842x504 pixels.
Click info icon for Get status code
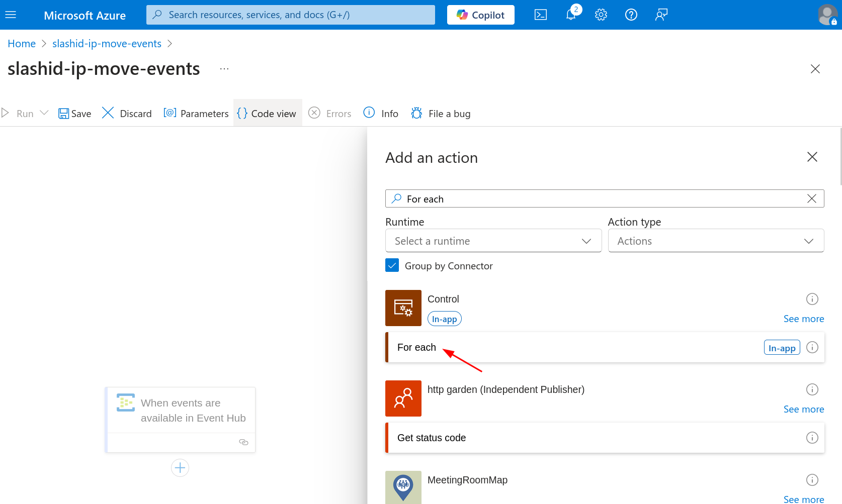812,438
